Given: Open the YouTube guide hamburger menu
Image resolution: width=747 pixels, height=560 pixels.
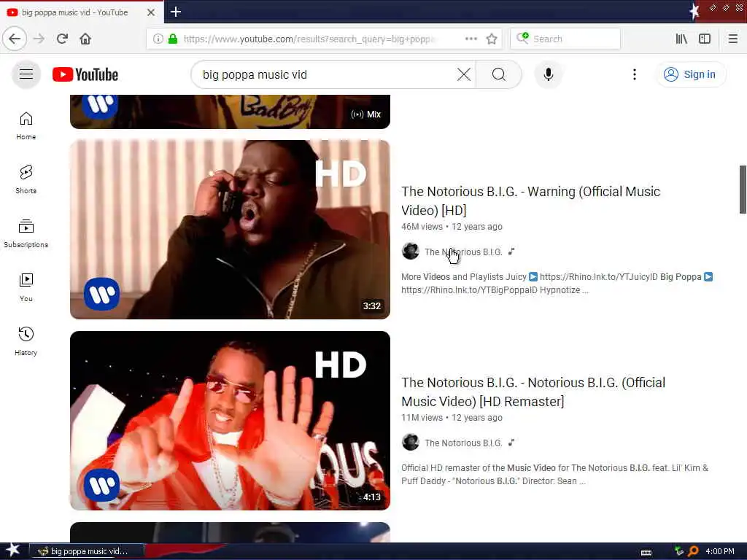Looking at the screenshot, I should pyautogui.click(x=26, y=74).
